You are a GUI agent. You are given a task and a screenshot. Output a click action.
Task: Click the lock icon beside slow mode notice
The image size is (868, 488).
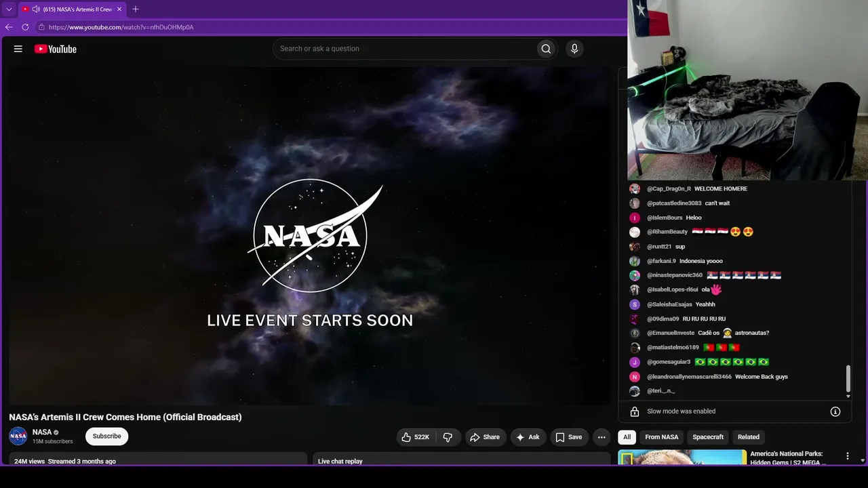635,411
